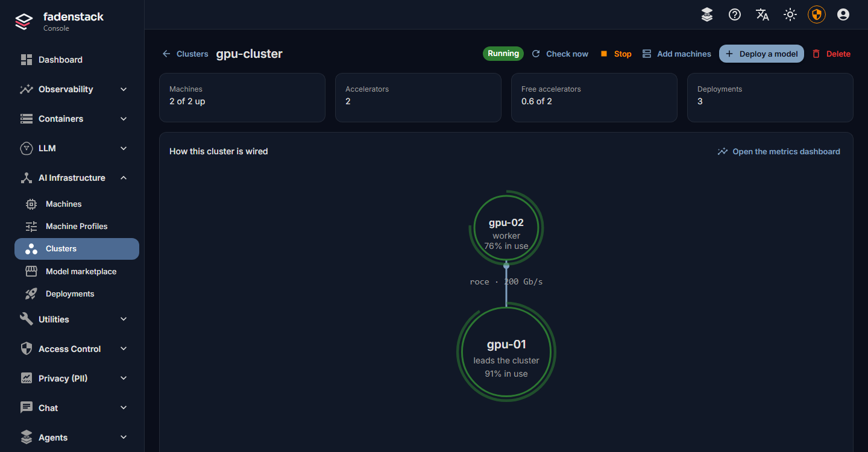
Task: Click the Check now button
Action: [x=560, y=54]
